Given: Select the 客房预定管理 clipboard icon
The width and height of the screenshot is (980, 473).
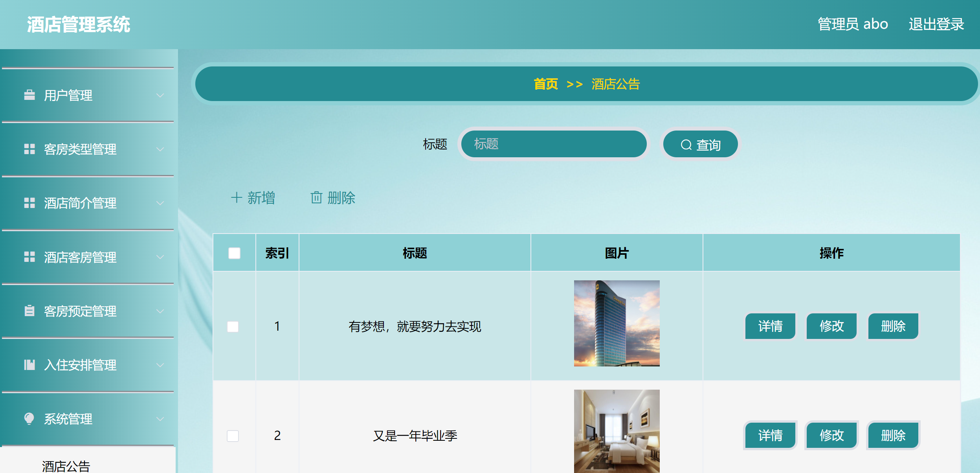Looking at the screenshot, I should [x=29, y=311].
